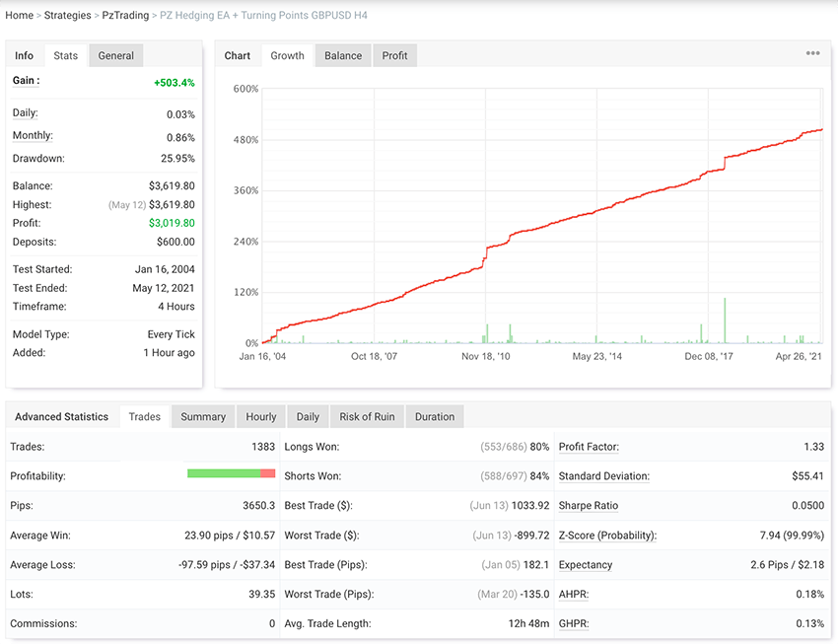Switch to the Profit chart tab

click(394, 55)
